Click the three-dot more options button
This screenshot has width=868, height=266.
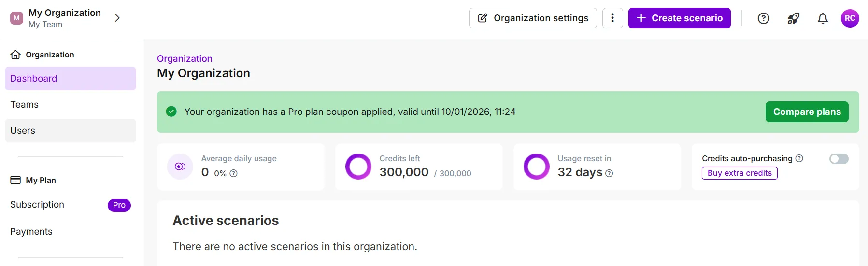click(612, 18)
